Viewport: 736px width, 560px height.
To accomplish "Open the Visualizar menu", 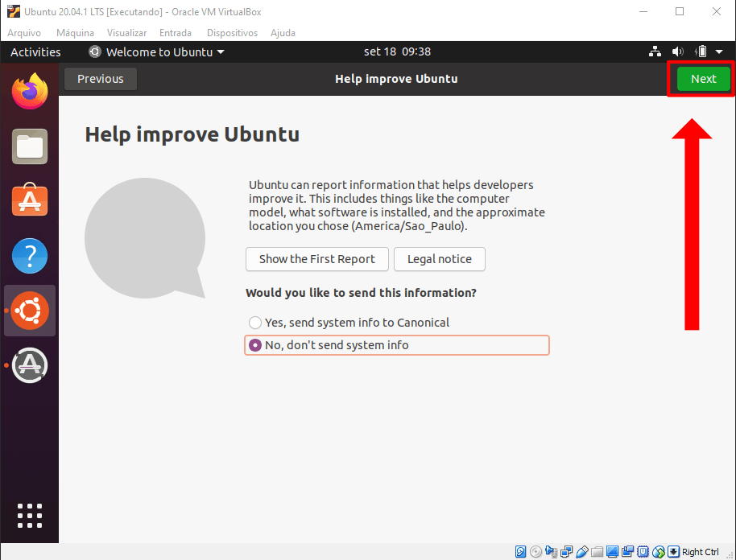I will pos(126,33).
